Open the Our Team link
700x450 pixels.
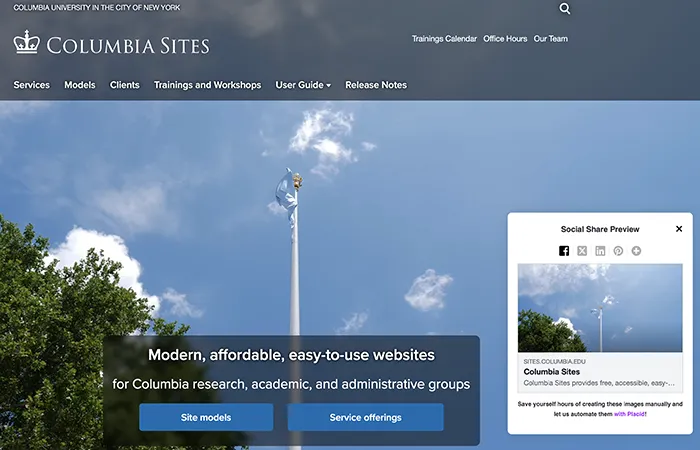[550, 39]
